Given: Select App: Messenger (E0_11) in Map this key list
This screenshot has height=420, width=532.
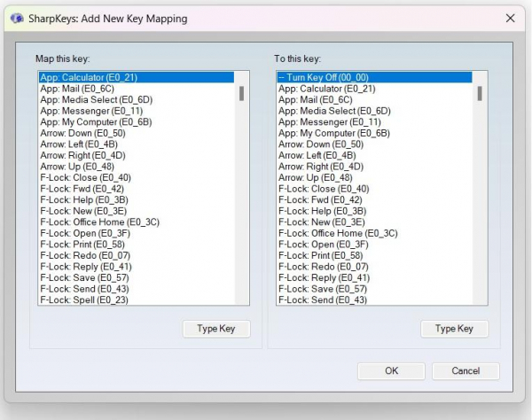Looking at the screenshot, I should pos(137,111).
